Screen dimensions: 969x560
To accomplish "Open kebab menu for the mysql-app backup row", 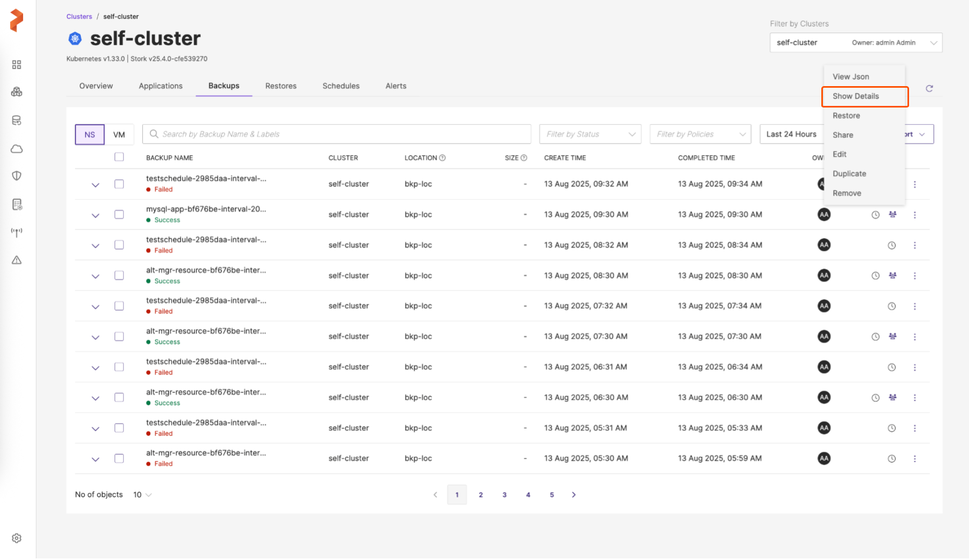I will (x=914, y=215).
